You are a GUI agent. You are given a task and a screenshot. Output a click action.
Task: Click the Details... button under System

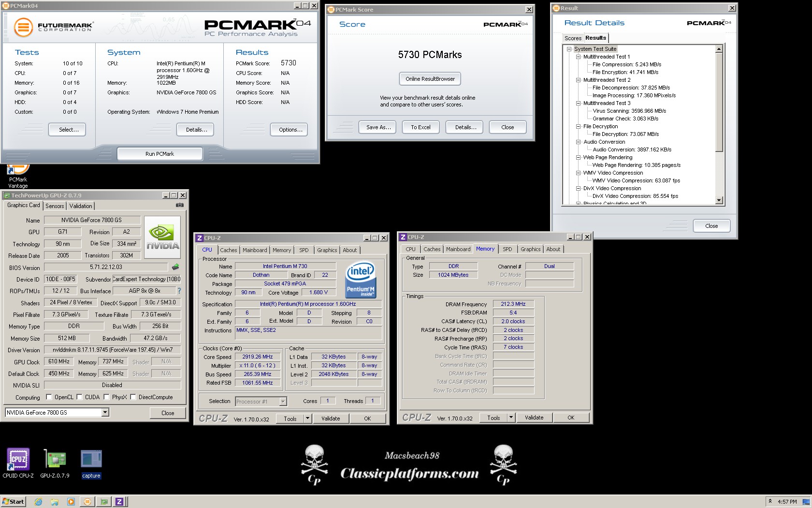(195, 130)
